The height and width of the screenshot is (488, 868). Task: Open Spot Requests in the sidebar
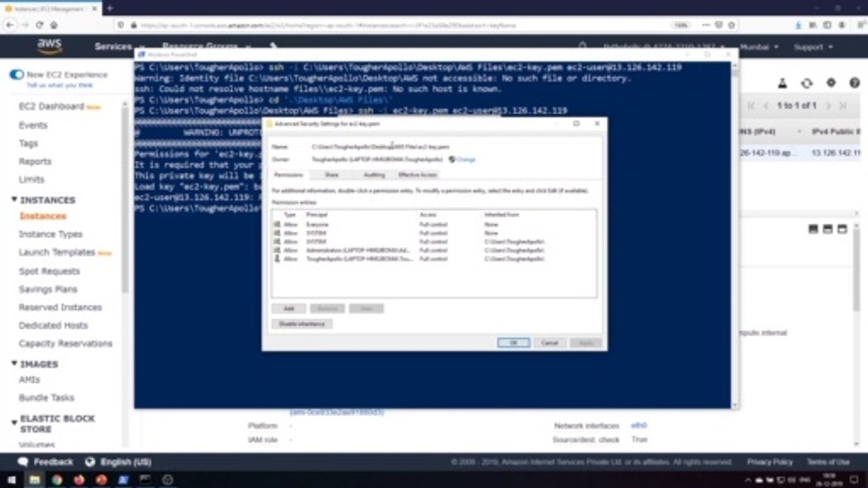click(50, 271)
